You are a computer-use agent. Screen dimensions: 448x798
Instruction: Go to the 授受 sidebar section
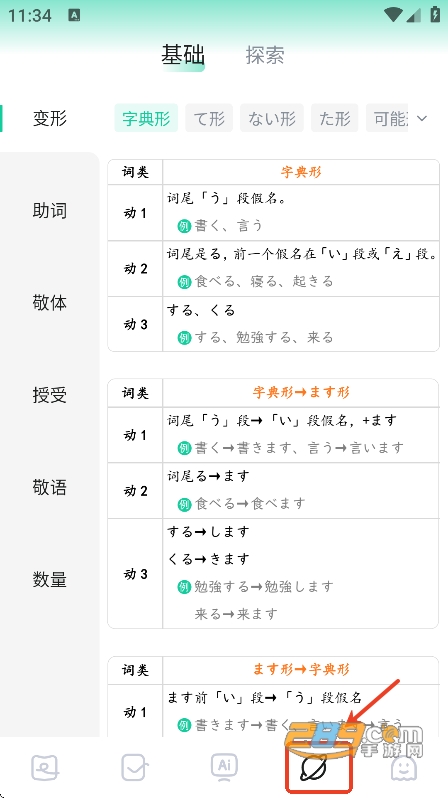click(x=50, y=395)
